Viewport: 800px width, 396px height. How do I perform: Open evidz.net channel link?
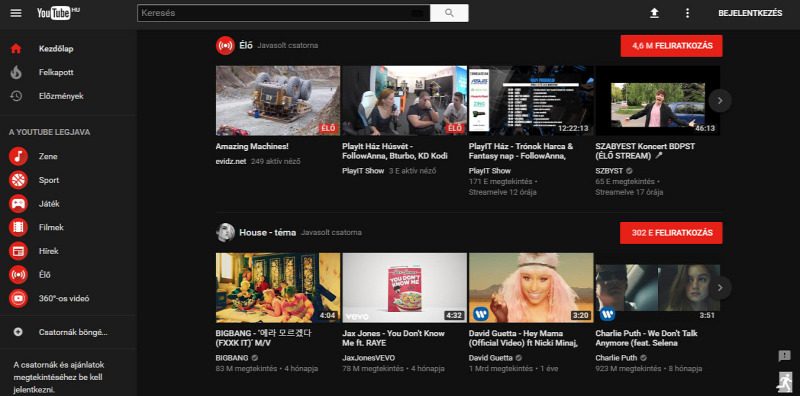coord(231,161)
